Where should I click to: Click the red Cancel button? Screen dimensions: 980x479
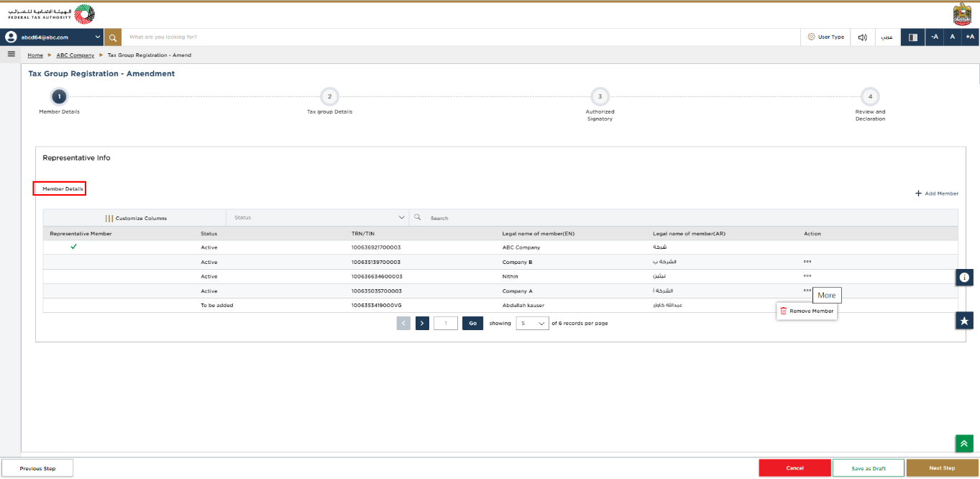pyautogui.click(x=794, y=468)
